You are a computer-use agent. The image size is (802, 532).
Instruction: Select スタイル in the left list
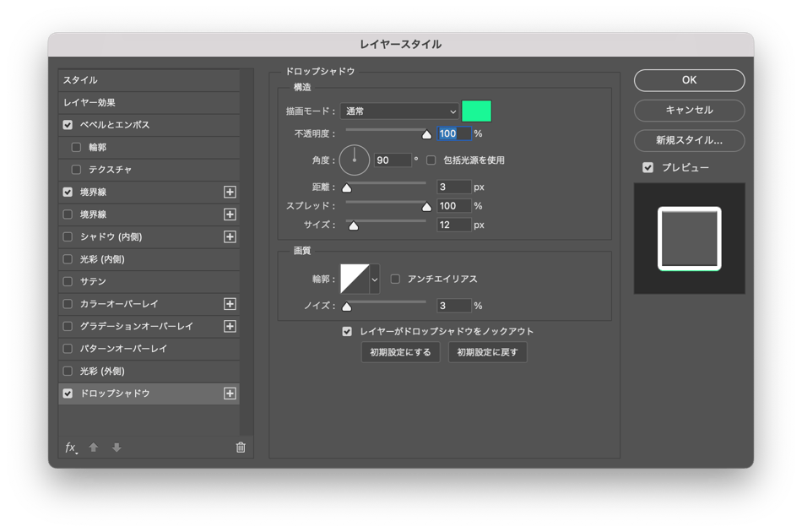pos(149,80)
